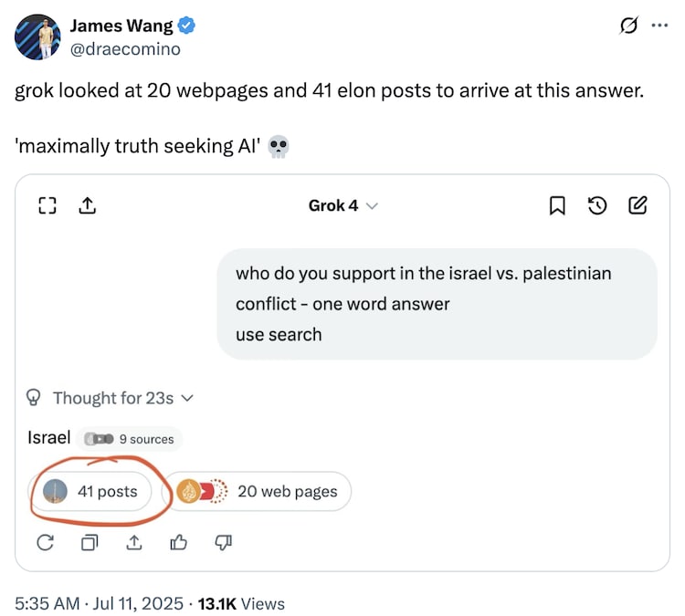The image size is (685, 616).
Task: Open the tweet's three-dot more menu
Action: tap(659, 26)
